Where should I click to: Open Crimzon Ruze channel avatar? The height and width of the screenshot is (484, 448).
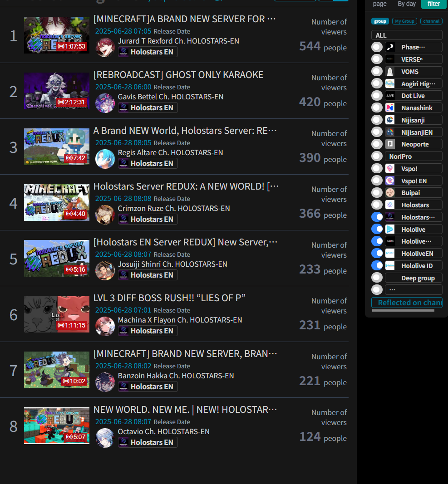coord(105,215)
